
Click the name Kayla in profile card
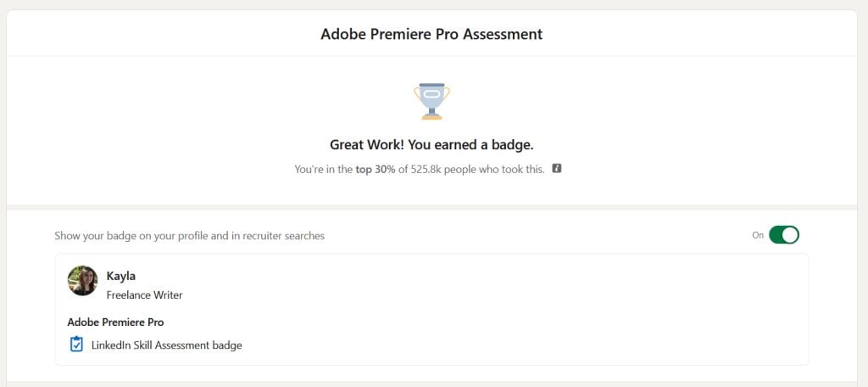[121, 276]
